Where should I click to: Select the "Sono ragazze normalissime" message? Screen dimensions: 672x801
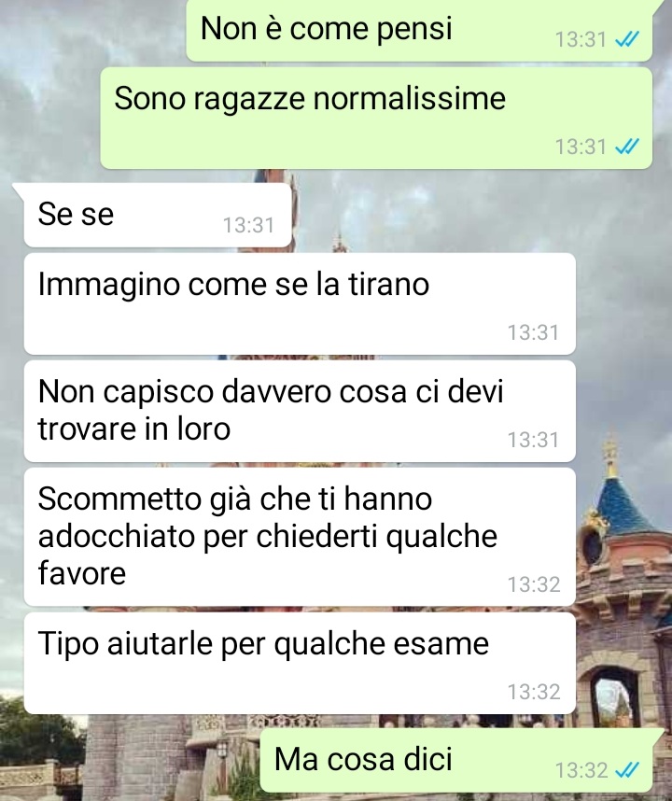click(x=376, y=118)
